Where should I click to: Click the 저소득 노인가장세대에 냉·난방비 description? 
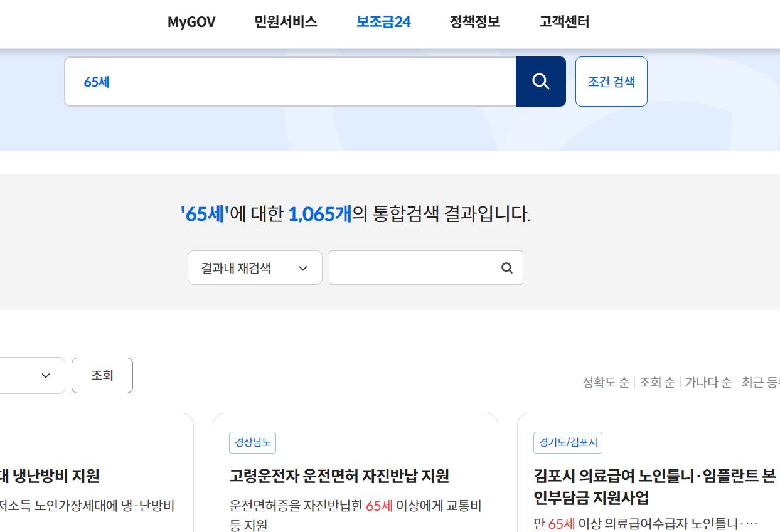point(87,506)
